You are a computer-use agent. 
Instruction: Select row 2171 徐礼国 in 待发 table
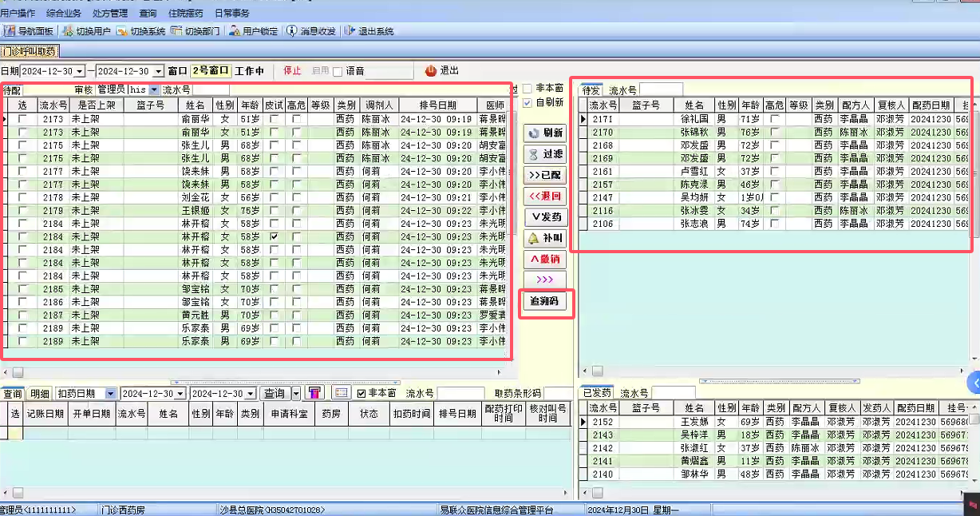[x=774, y=119]
